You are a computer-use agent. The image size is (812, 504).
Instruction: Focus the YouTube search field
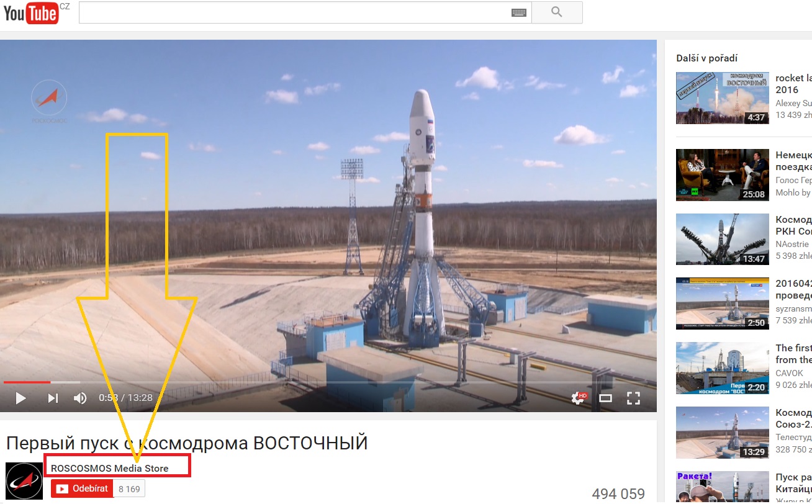click(x=295, y=12)
